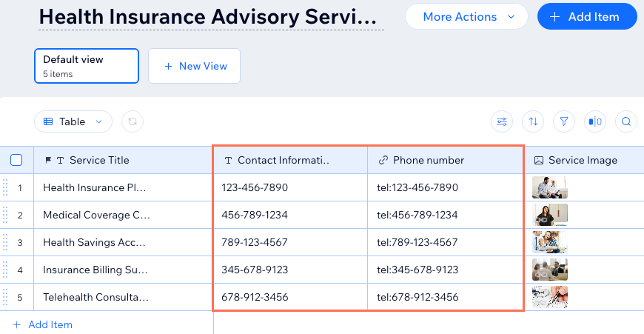Open the Telehealth Consultation service thumbnail
The image size is (644, 334).
[549, 297]
